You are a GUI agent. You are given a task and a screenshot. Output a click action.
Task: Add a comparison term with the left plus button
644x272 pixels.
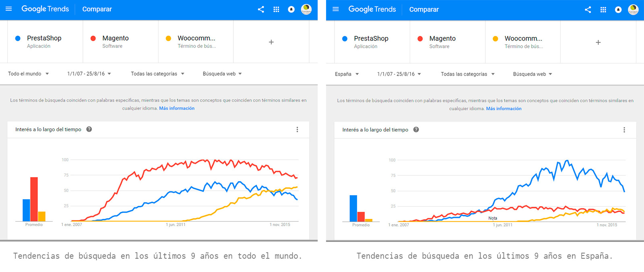pos(271,42)
